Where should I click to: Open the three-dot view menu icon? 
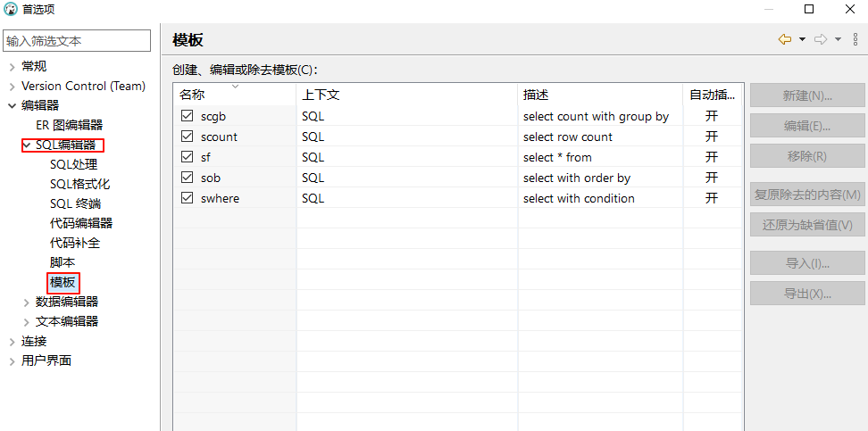point(855,39)
